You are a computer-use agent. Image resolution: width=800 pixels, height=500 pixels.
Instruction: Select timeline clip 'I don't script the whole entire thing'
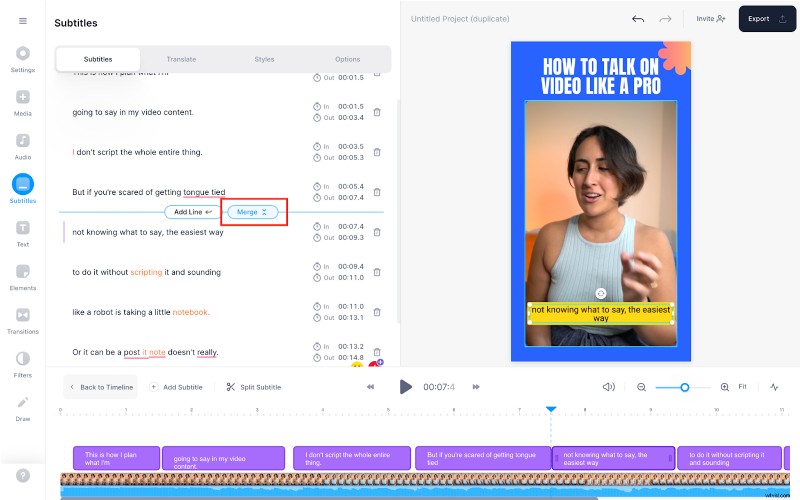pos(352,458)
